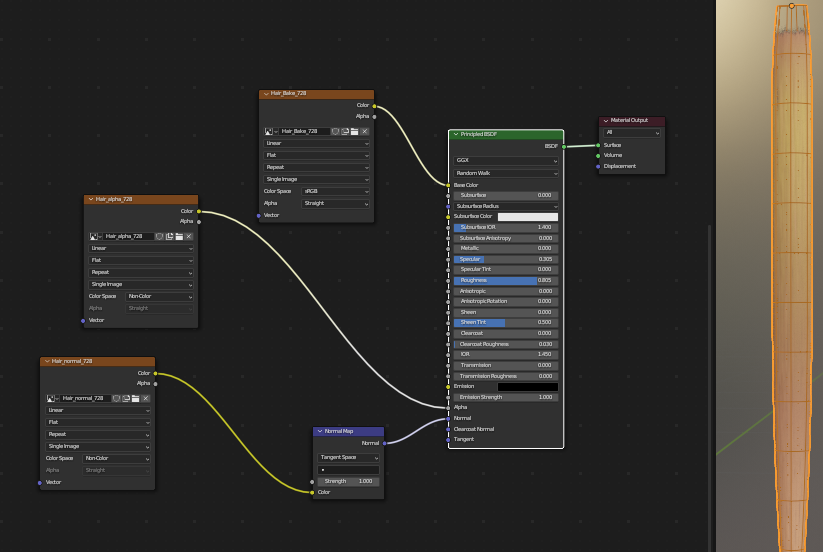823x552 pixels.
Task: Click the fake user shield icon on Hair_Bake_728
Action: (335, 131)
